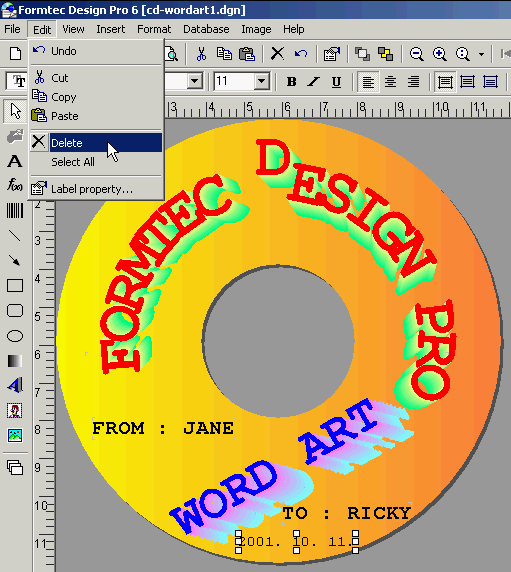Click the Zoom options magnifier icon
This screenshot has height=572, width=511.
coord(462,54)
